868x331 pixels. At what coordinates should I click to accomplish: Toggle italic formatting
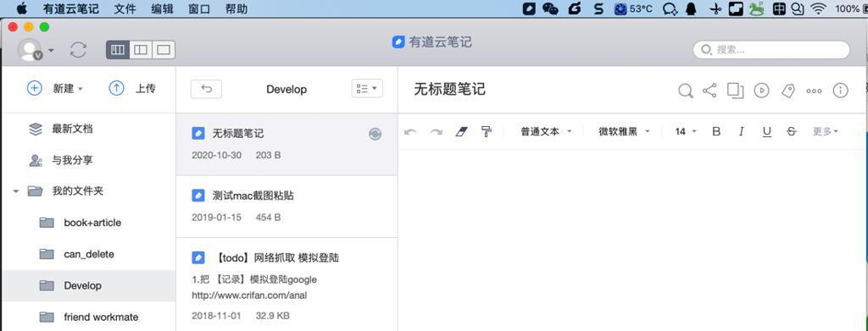point(742,131)
